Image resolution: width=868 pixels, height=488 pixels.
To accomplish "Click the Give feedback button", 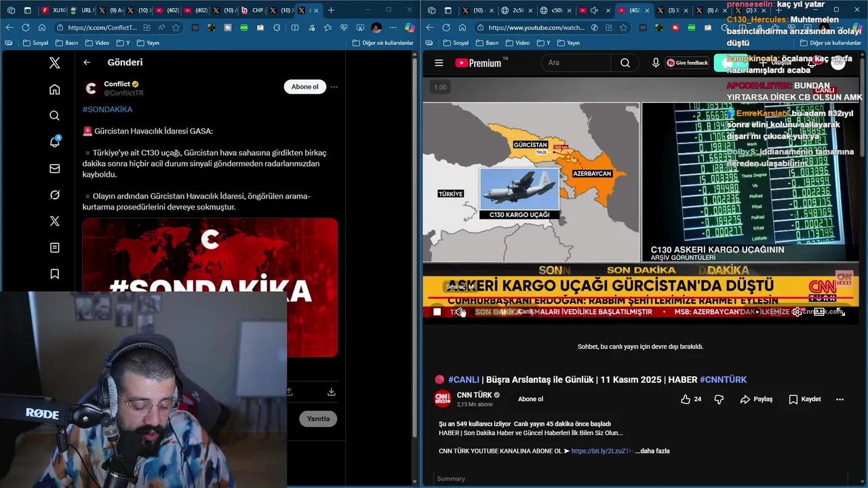I will click(x=688, y=63).
